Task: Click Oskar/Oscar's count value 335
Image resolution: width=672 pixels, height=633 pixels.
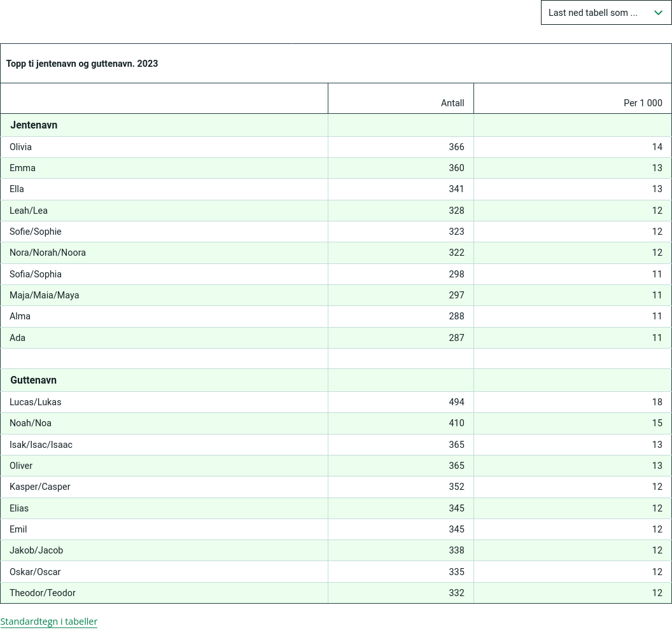Action: pos(456,572)
